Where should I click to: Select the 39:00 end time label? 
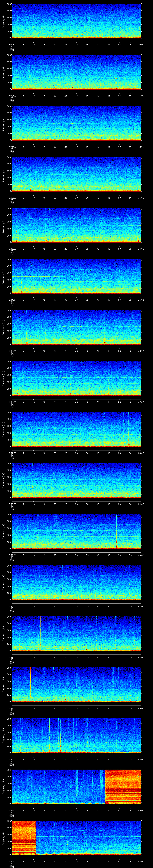coord(141,504)
